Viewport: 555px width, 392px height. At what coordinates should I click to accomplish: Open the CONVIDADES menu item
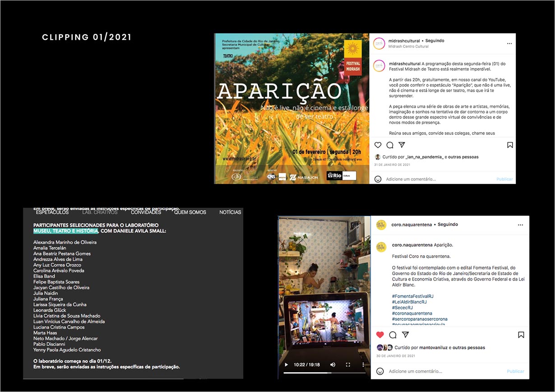point(146,212)
